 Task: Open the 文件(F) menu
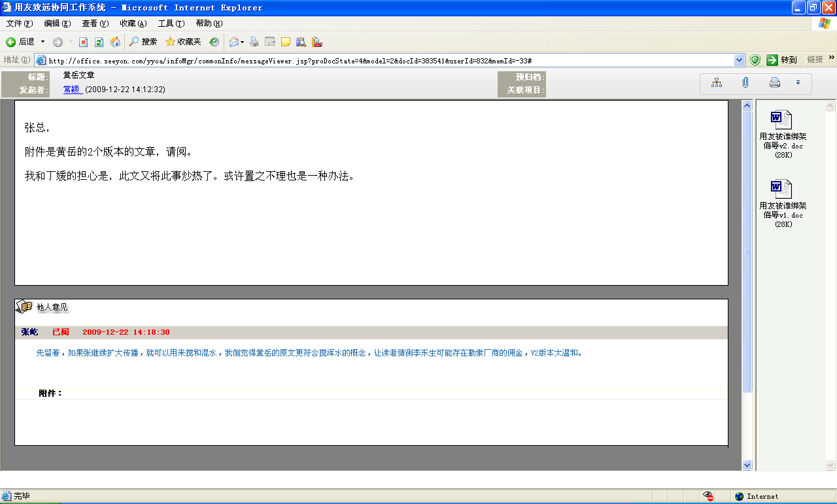pyautogui.click(x=19, y=24)
